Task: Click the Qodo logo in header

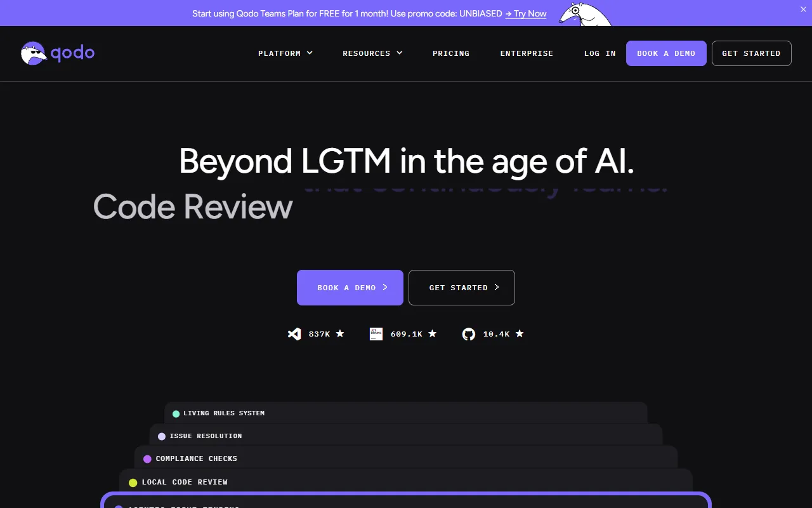Action: pyautogui.click(x=58, y=53)
